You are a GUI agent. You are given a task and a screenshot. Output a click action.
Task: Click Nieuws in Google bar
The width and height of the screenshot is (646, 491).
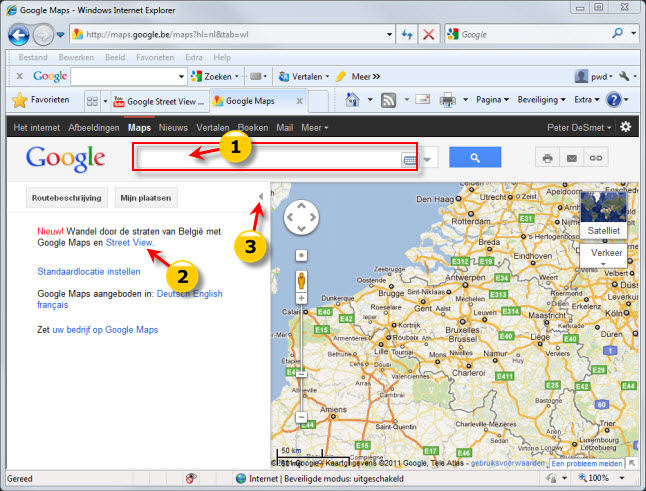173,128
